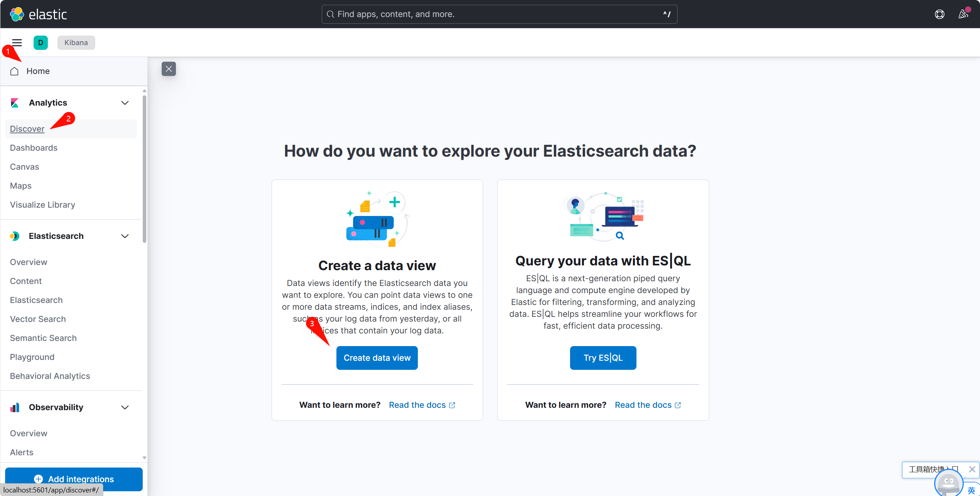Image resolution: width=980 pixels, height=496 pixels.
Task: Click the Elastic logo in header
Action: point(38,14)
